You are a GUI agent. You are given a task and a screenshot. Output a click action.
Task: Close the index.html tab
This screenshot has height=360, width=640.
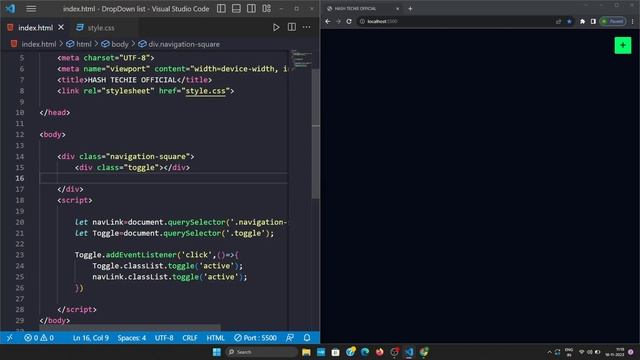61,27
